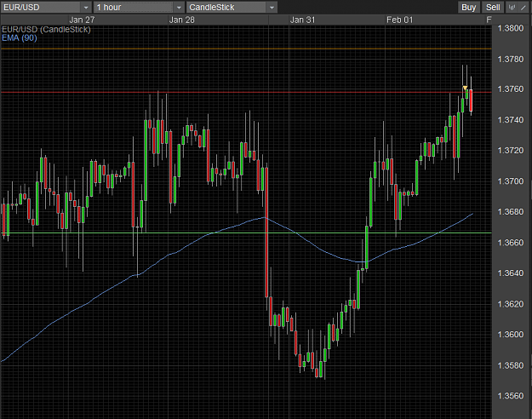Select the red horizontal line near 1.3760
The image size is (532, 419).
[246, 92]
